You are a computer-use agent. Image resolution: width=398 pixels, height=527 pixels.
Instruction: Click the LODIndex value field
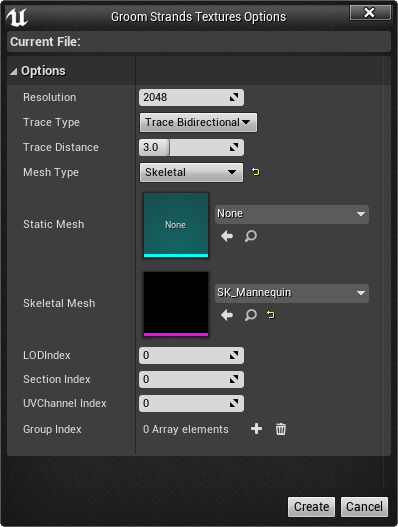191,355
